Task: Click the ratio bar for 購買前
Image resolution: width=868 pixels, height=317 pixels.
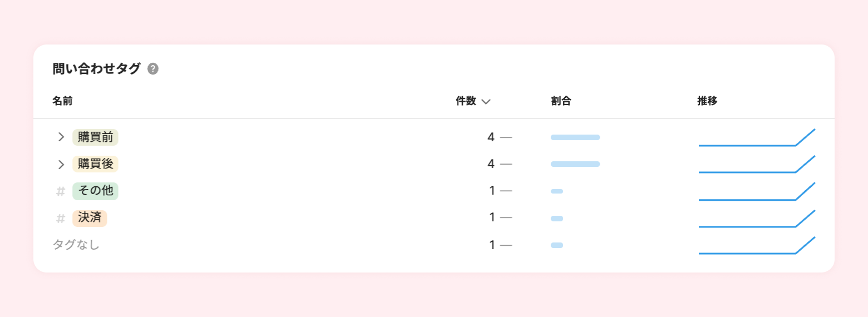Action: (x=575, y=137)
